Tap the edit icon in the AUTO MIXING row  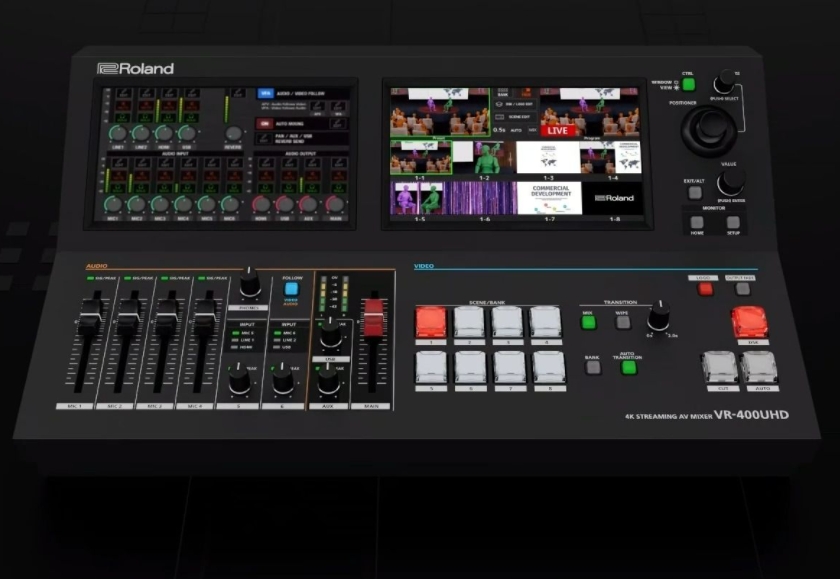(x=338, y=123)
